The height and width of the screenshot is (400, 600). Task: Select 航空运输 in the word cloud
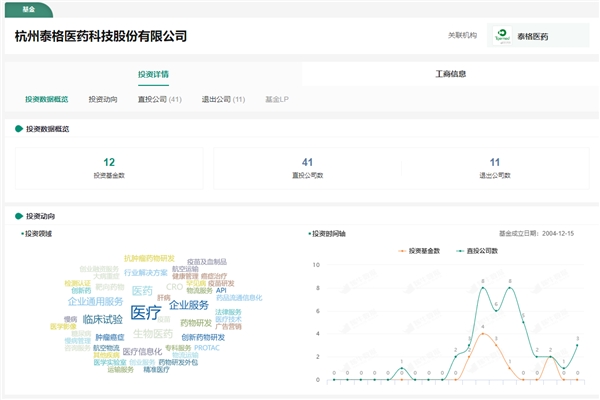click(x=185, y=269)
